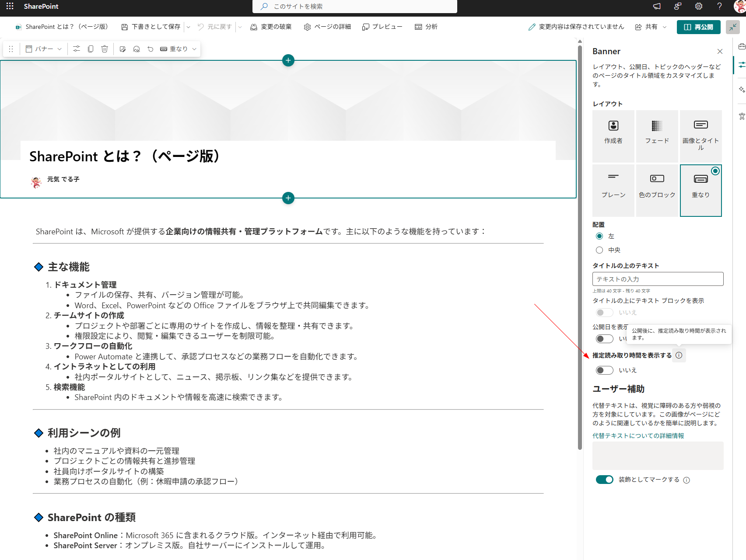Add section above banner with plus
Viewport: 746px width, 560px height.
[x=288, y=60]
